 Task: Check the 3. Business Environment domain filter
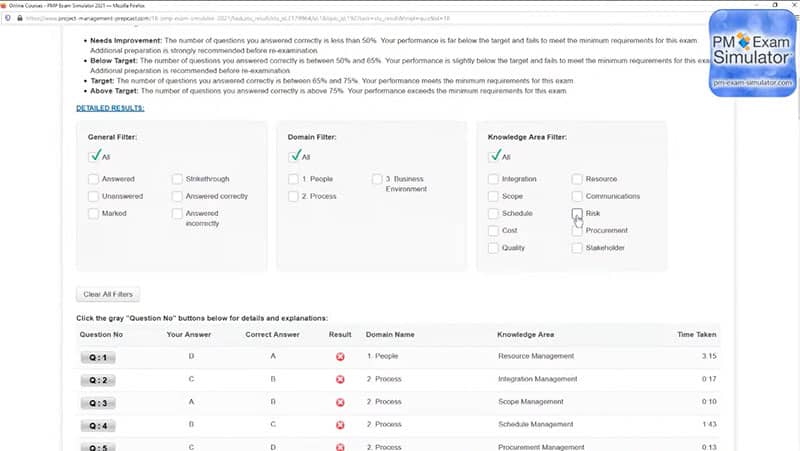(x=377, y=179)
